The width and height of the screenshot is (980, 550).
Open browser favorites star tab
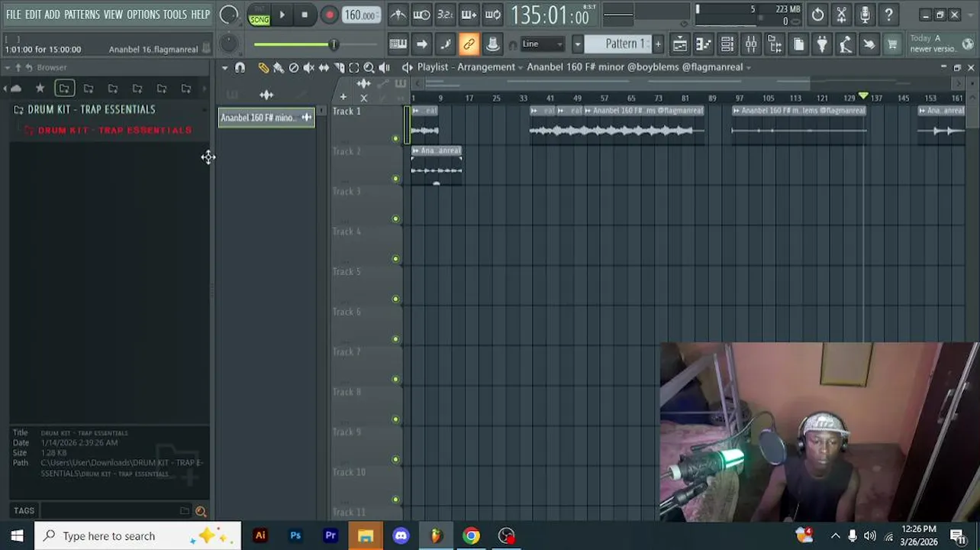click(40, 89)
